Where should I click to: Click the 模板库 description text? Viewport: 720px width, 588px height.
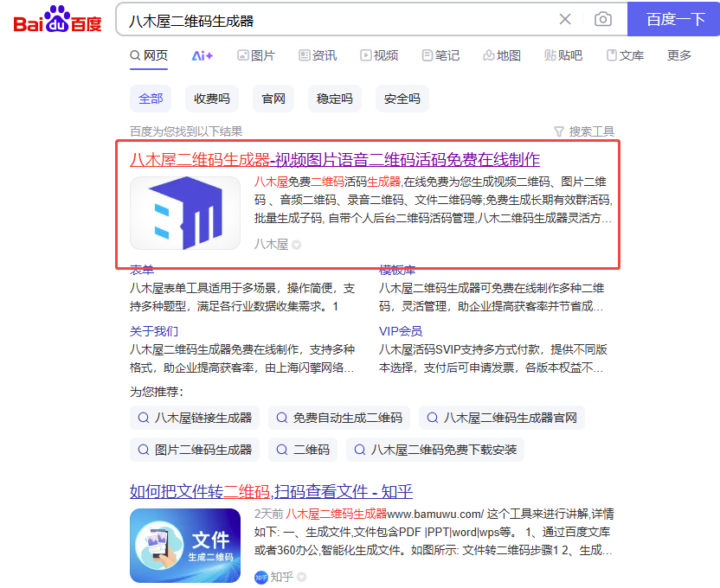[492, 297]
